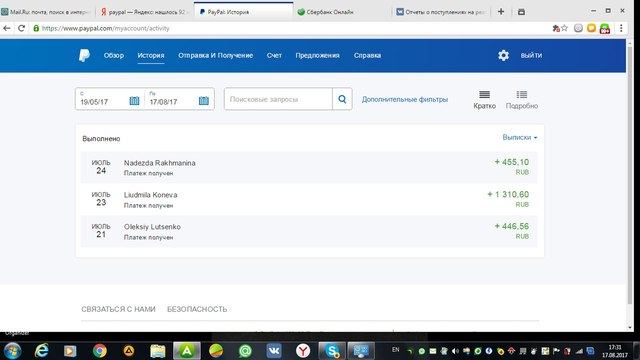Open the end-date calendar picker icon
The width and height of the screenshot is (640, 360).
point(204,100)
